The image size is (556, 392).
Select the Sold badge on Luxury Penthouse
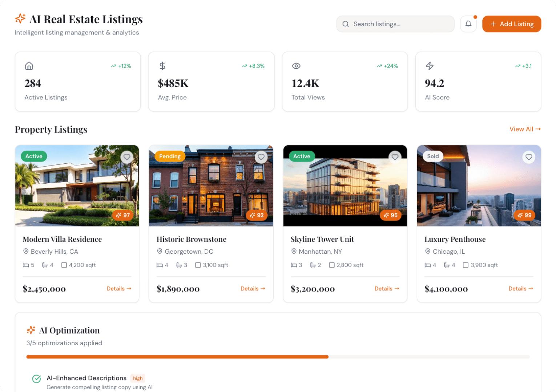(x=433, y=156)
